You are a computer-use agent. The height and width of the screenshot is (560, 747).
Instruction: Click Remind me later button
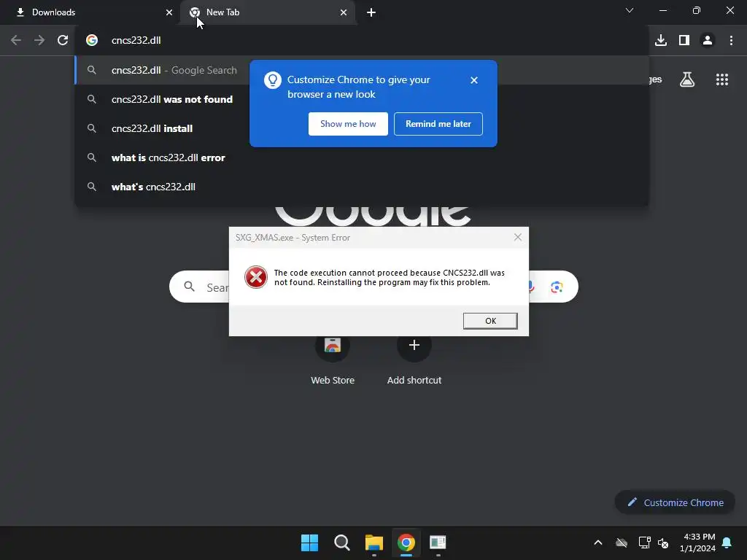click(x=438, y=124)
